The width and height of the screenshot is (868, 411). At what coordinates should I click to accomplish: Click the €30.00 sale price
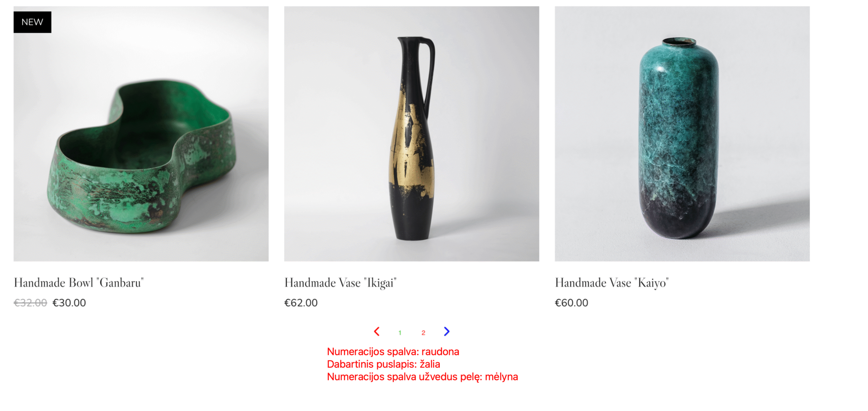pyautogui.click(x=69, y=302)
